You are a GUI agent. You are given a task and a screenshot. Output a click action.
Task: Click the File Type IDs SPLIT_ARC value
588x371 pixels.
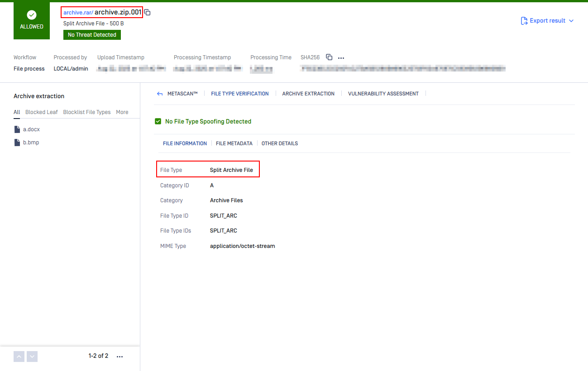224,231
